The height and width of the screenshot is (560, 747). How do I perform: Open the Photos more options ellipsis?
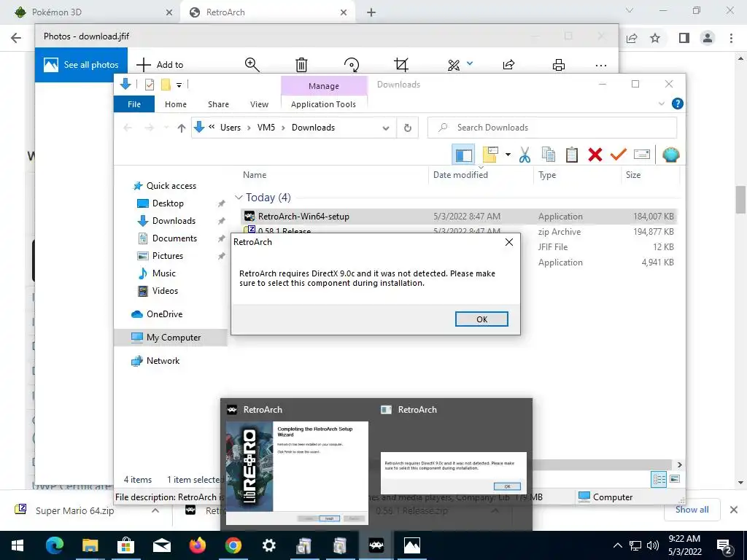click(x=601, y=65)
